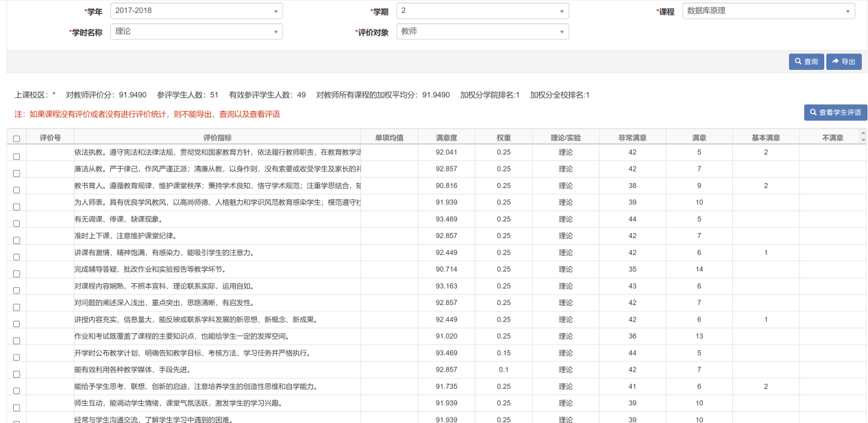Select the weight value 0.1
This screenshot has height=423, width=868.
(504, 370)
